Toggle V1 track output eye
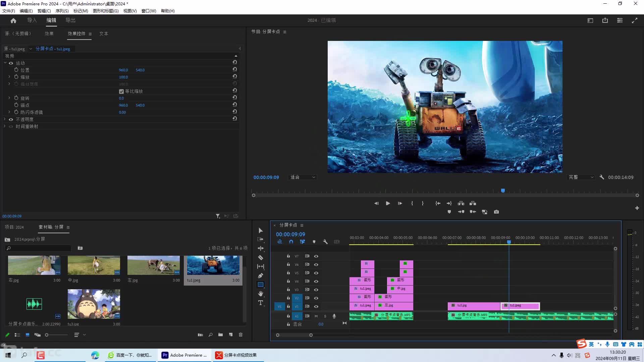 (x=316, y=306)
